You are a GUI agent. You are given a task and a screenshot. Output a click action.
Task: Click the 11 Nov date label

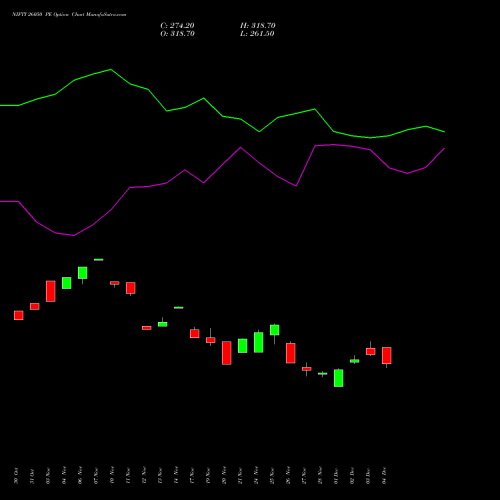(128, 476)
